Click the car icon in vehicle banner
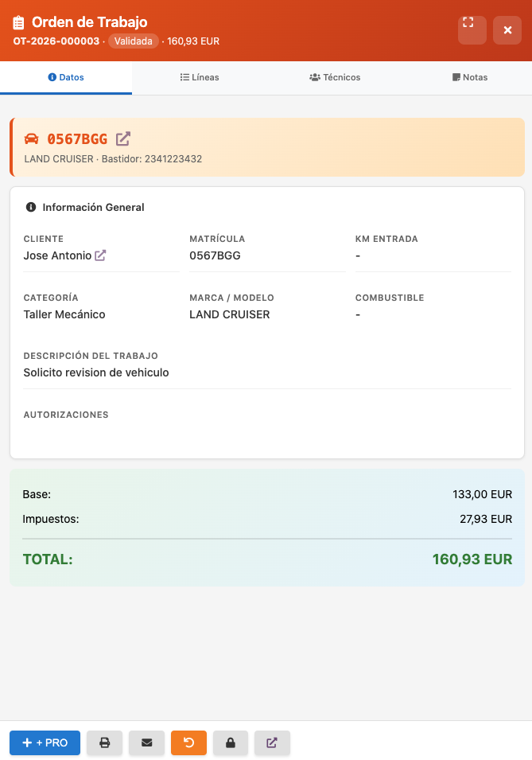532x760 pixels. (x=32, y=139)
